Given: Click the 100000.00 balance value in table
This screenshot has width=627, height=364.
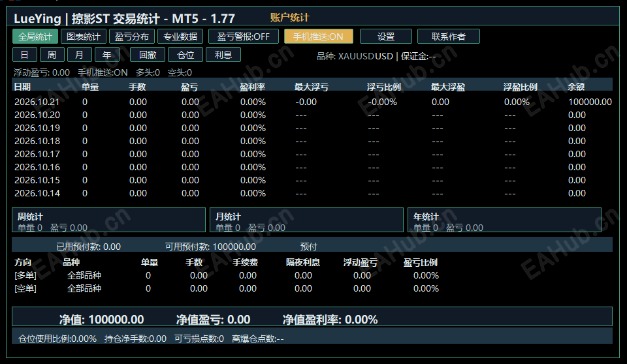Looking at the screenshot, I should (x=590, y=102).
